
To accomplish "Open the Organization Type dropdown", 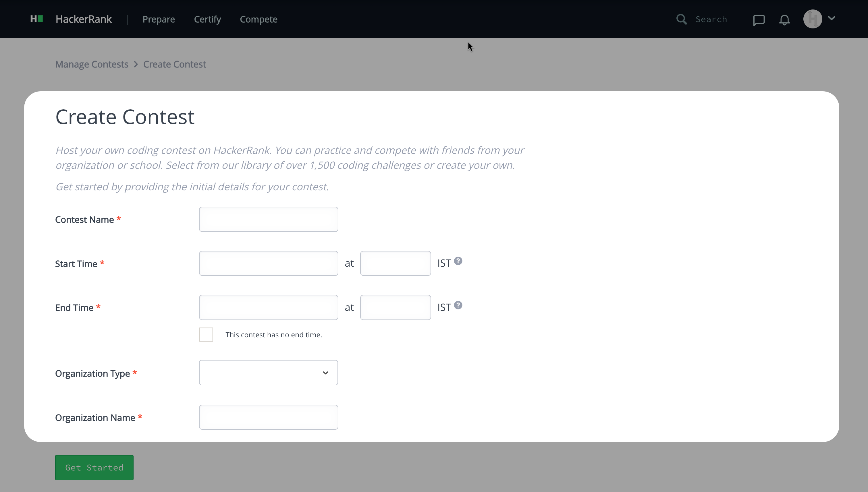I will (269, 373).
